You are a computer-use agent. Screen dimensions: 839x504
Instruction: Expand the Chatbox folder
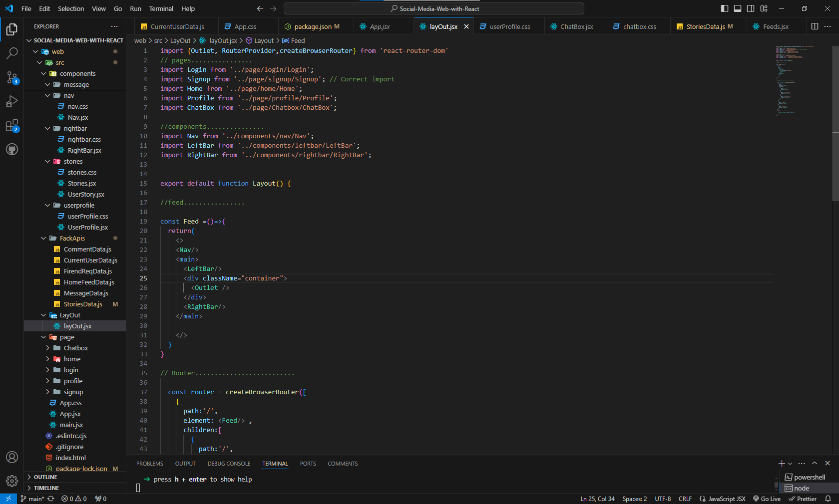click(47, 348)
